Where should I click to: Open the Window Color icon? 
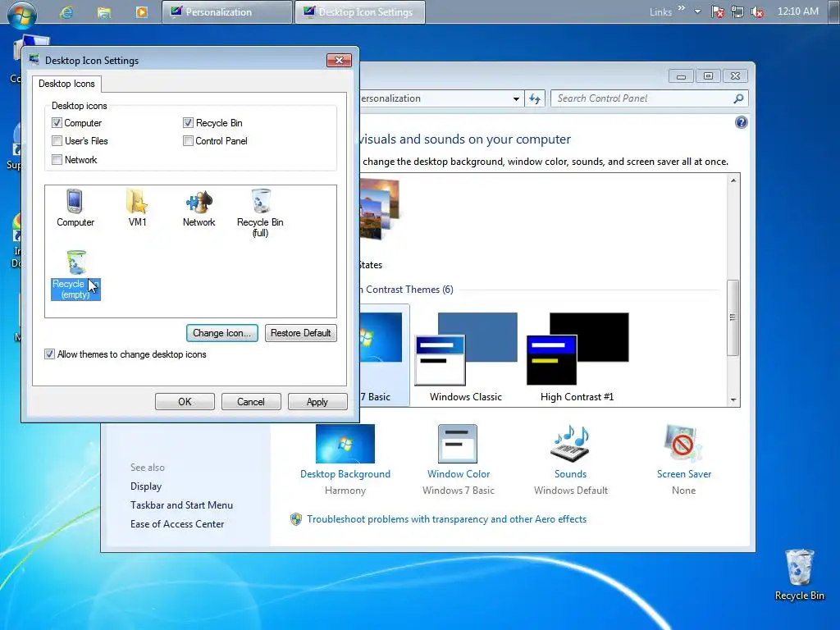tap(458, 444)
